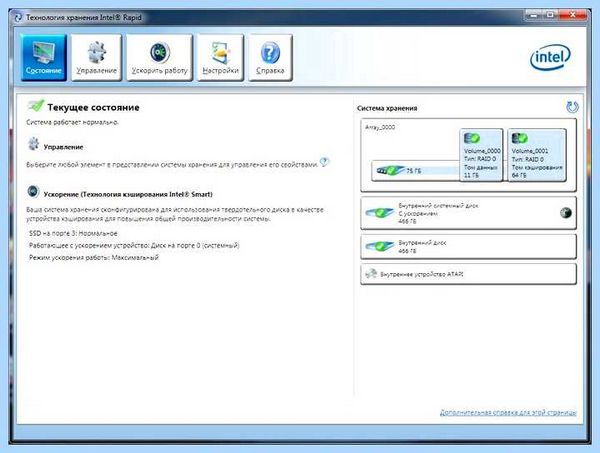600x453 pixels.
Task: Click the acceleration indicator on system disk
Action: tap(566, 213)
